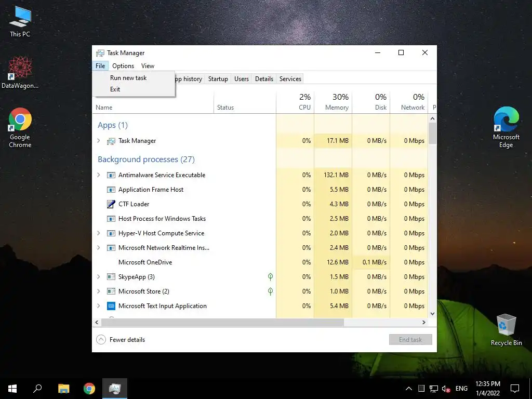Open the Windows Start menu
Image resolution: width=532 pixels, height=399 pixels.
[x=12, y=389]
